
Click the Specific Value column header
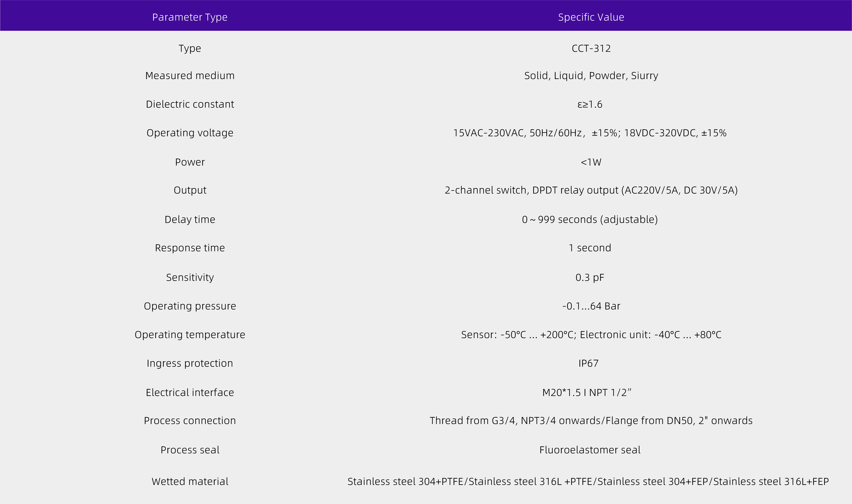coord(591,17)
